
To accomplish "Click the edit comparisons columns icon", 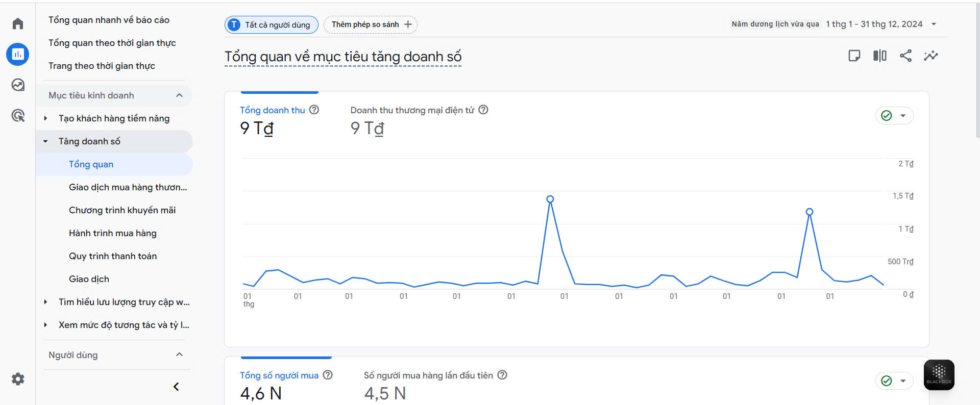I will (879, 56).
